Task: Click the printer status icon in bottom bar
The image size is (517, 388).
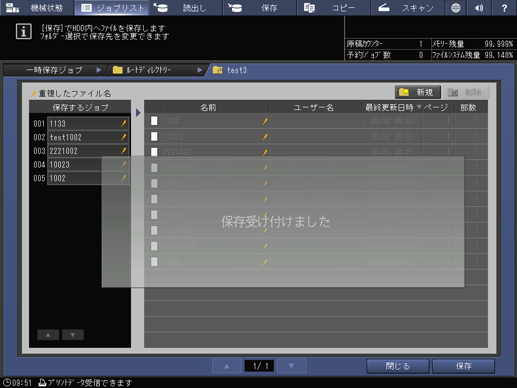Action: [x=42, y=383]
